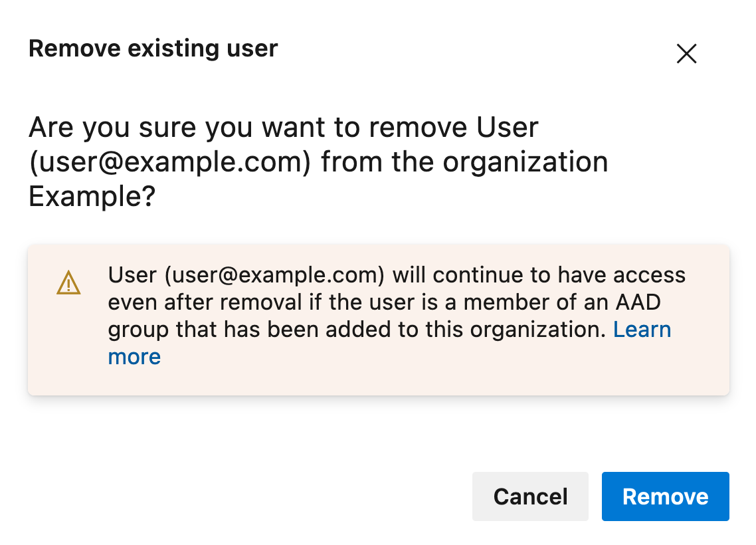Click the organization name 'Example?' text
The width and height of the screenshot is (756, 545).
[92, 196]
